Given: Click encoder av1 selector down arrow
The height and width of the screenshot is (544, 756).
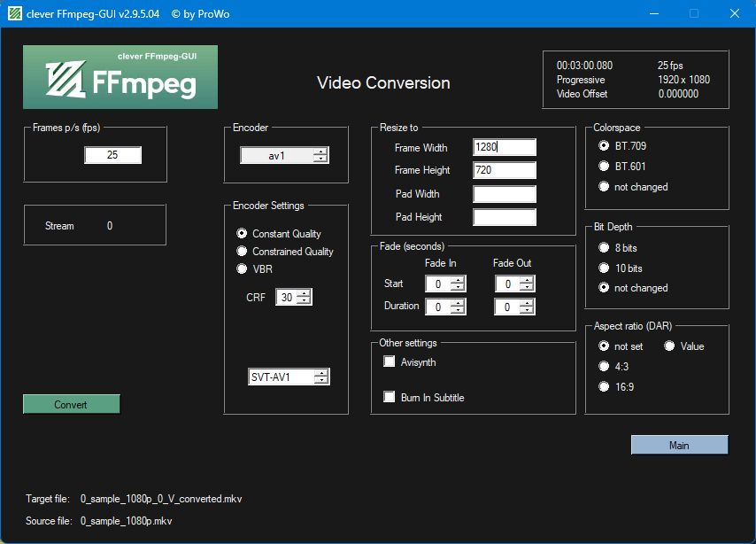Looking at the screenshot, I should (320, 159).
